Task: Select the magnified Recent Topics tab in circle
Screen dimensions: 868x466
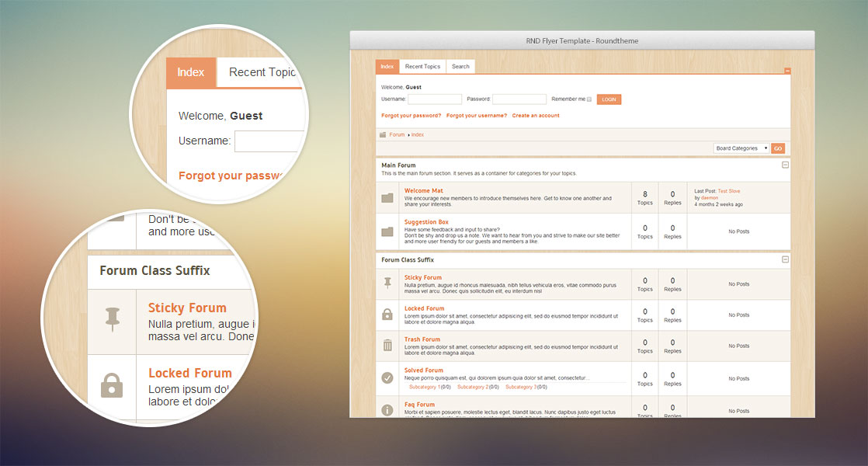Action: click(262, 72)
